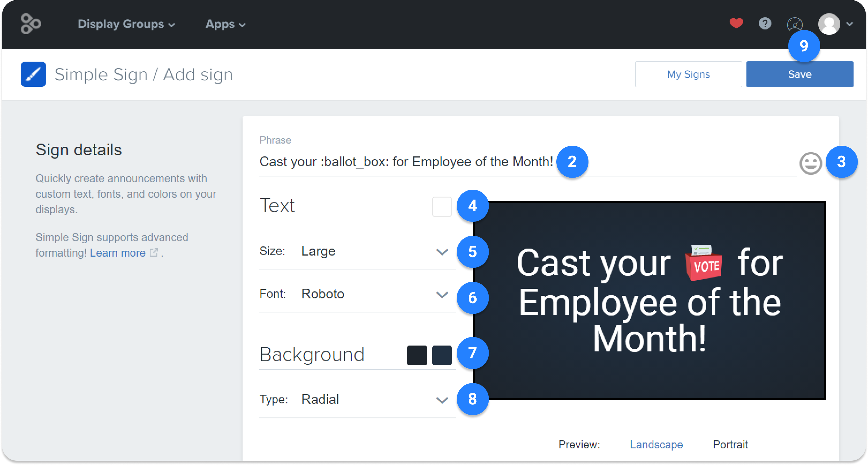The width and height of the screenshot is (868, 465).
Task: Click the sign preview image
Action: 650,301
